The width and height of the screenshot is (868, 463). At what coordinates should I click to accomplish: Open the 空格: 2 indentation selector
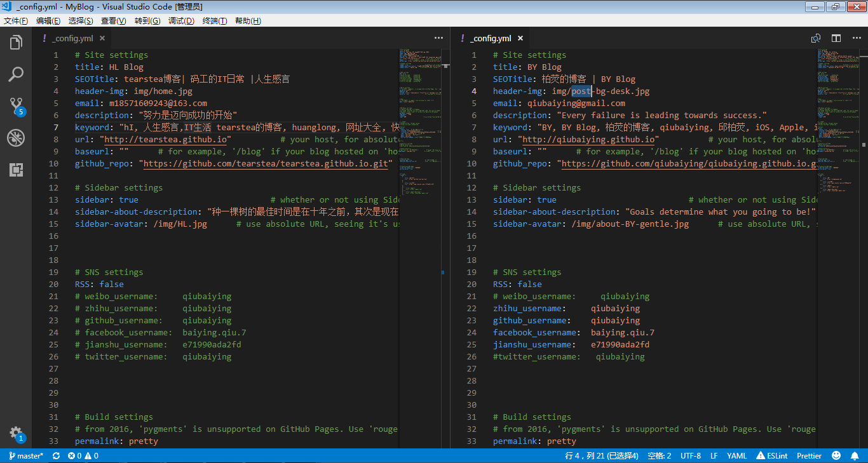coord(659,456)
